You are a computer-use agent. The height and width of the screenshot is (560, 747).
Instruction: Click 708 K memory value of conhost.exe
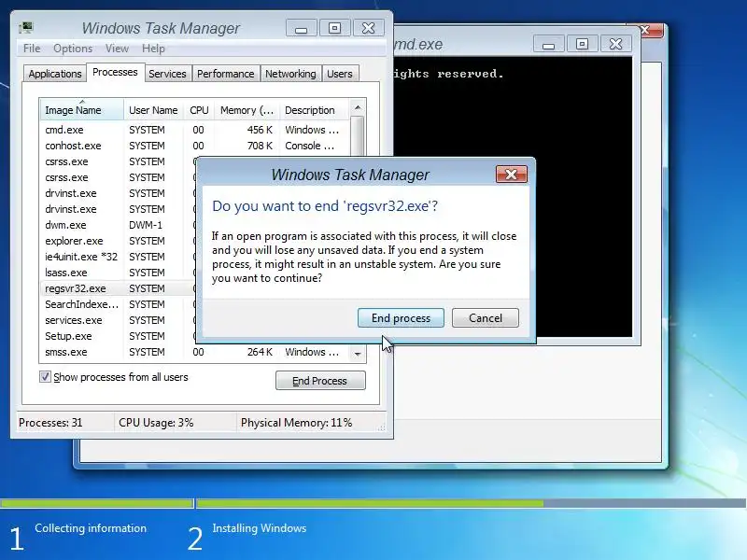click(x=260, y=146)
